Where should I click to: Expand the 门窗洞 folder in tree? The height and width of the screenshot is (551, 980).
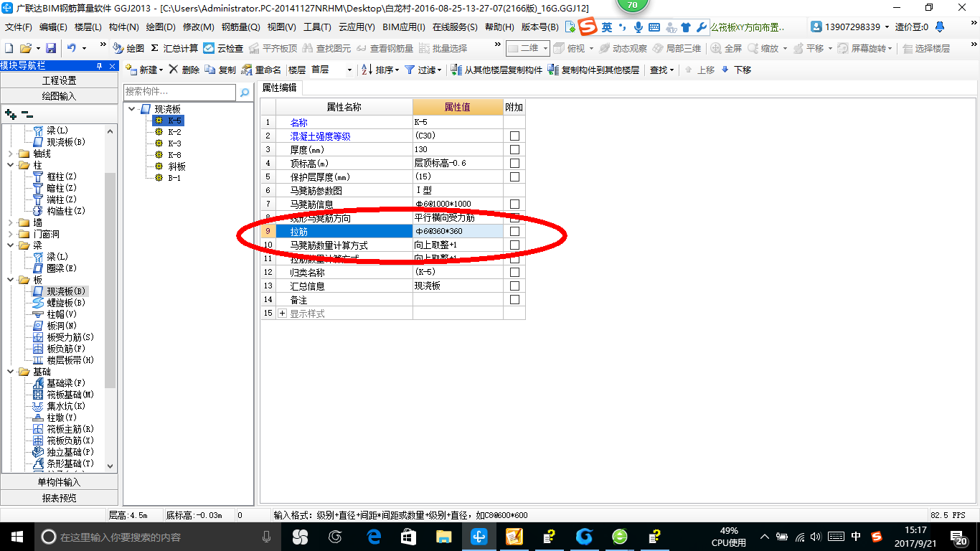click(x=10, y=234)
